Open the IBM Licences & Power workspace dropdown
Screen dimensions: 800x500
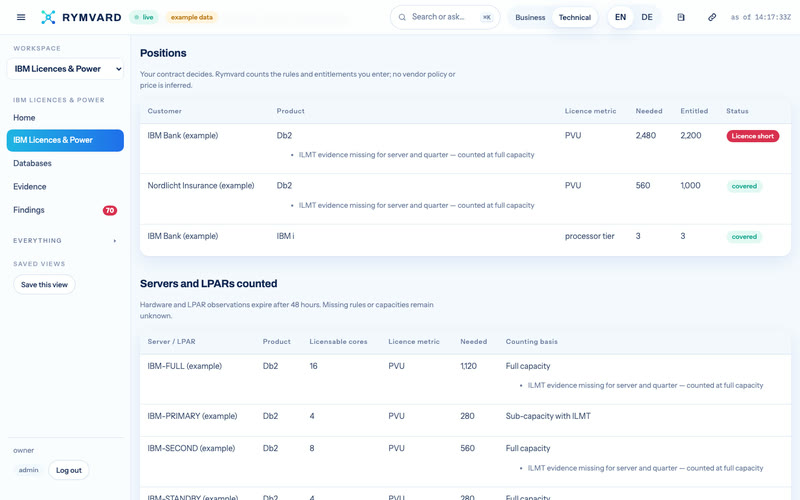[65, 69]
